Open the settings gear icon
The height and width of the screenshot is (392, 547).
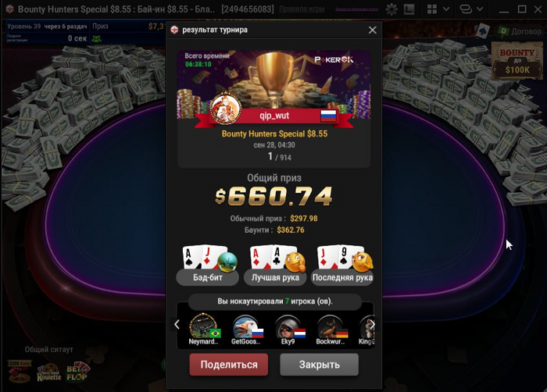(391, 9)
